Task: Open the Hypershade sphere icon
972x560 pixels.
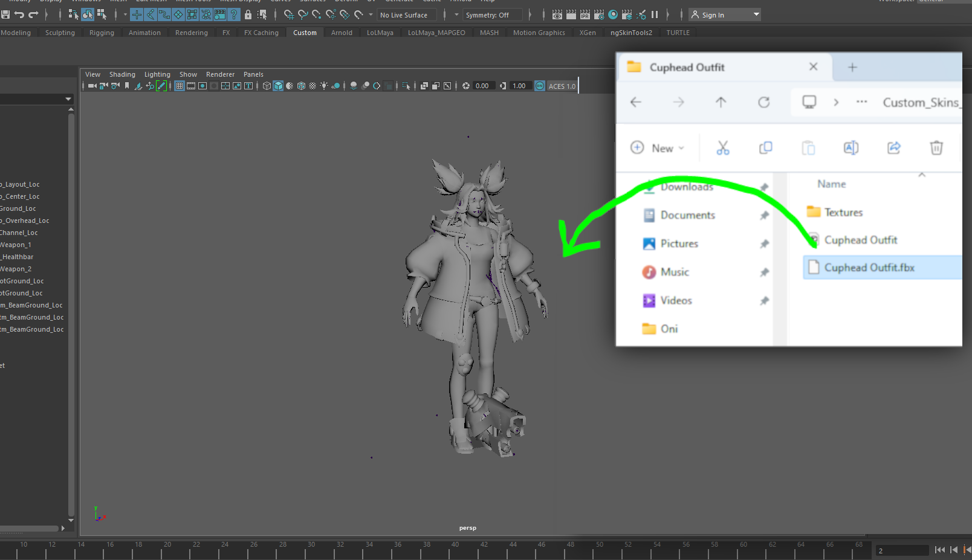Action: pos(613,14)
